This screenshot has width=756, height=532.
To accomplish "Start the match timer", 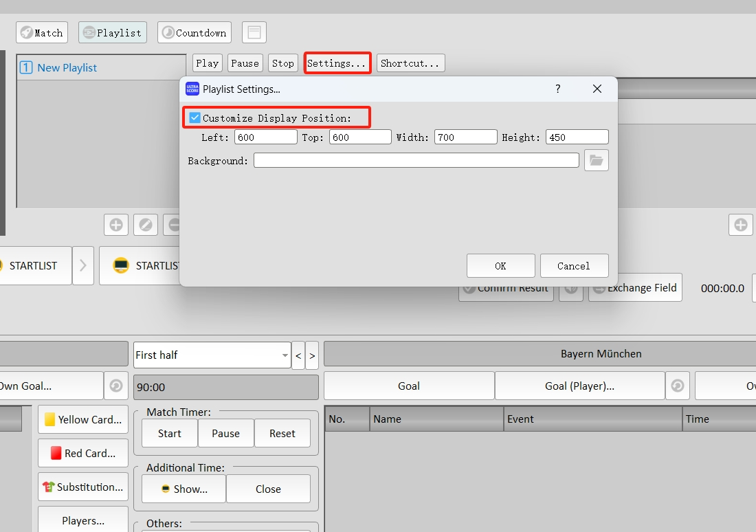I will [170, 434].
